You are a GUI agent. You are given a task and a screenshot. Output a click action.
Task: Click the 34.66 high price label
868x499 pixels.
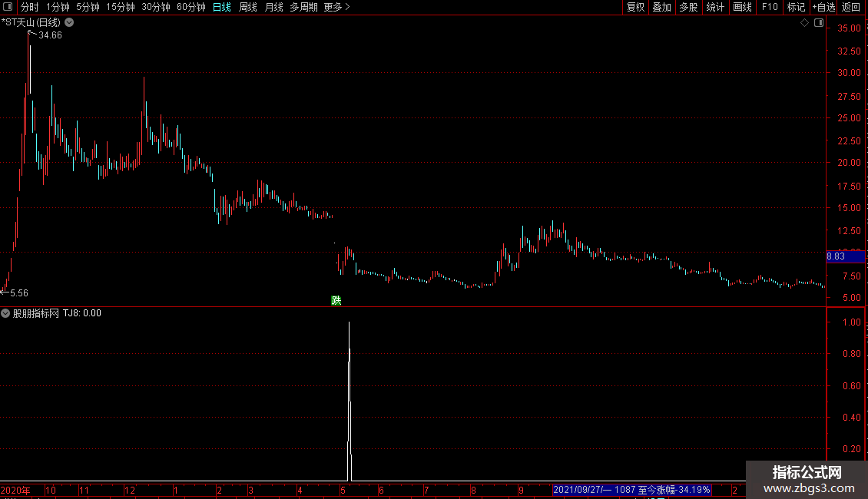click(50, 35)
